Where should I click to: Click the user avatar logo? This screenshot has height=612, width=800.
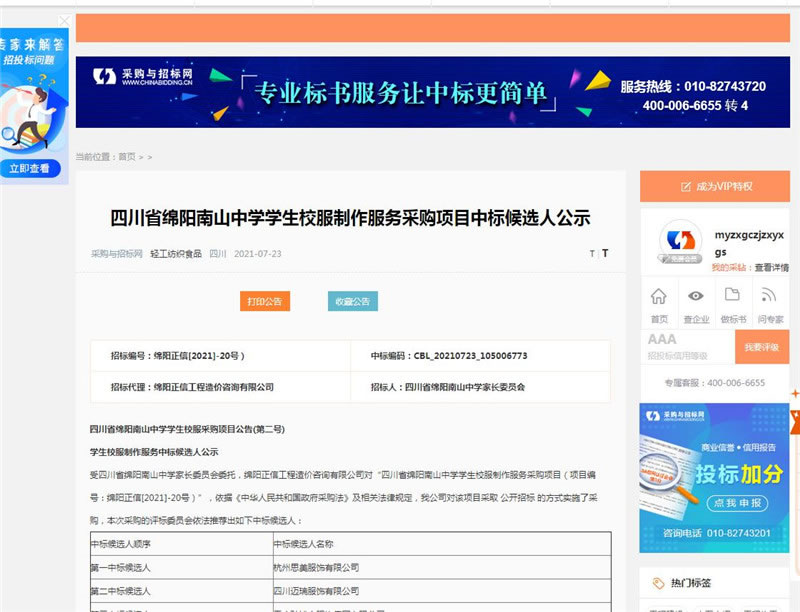pos(681,244)
